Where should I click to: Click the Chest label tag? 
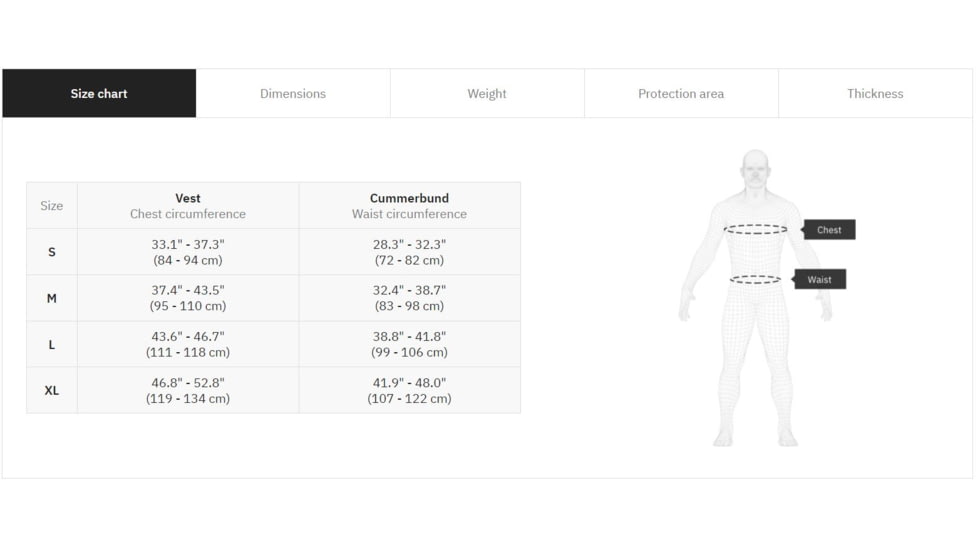(x=829, y=230)
